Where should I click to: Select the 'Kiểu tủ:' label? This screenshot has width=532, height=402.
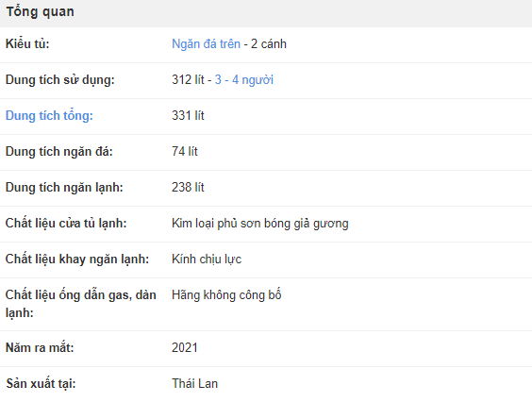coord(27,44)
